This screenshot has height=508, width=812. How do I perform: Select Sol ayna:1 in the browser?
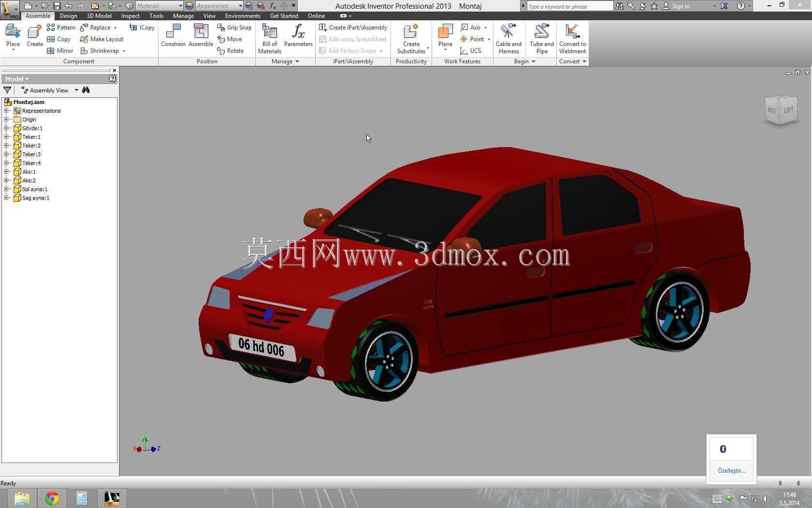[35, 189]
